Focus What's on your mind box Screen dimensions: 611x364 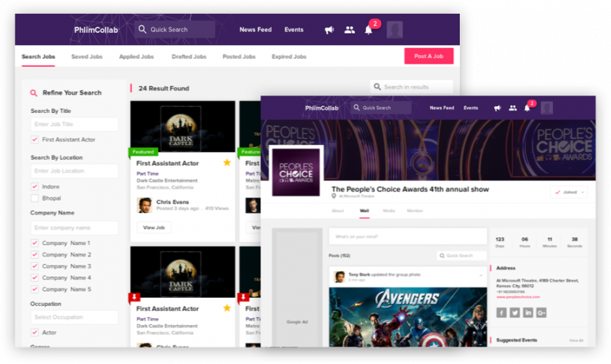tap(408, 237)
